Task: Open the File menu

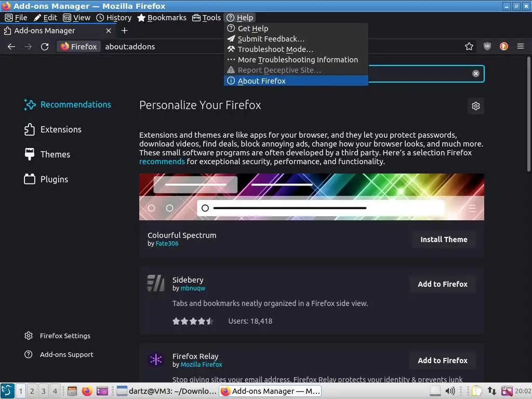Action: [x=16, y=18]
